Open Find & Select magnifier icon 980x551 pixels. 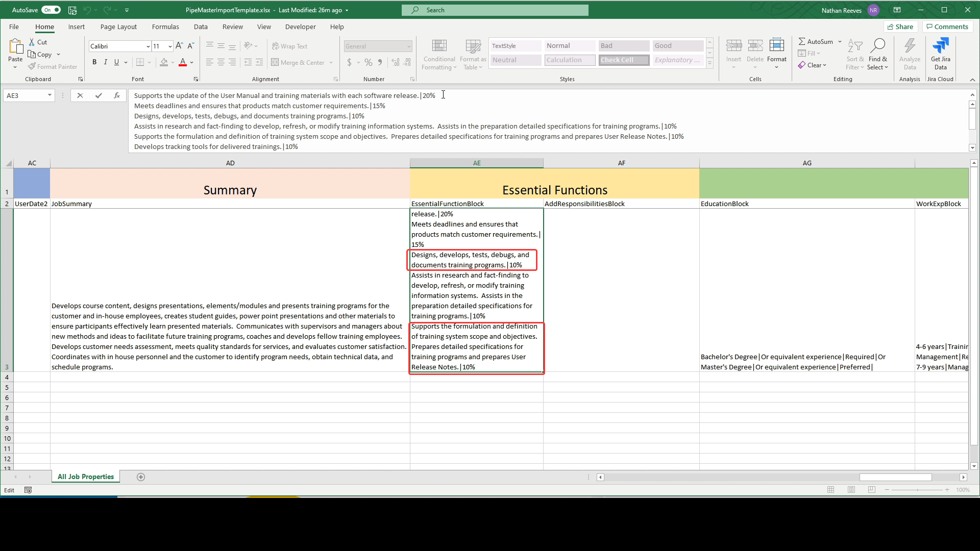click(x=878, y=46)
